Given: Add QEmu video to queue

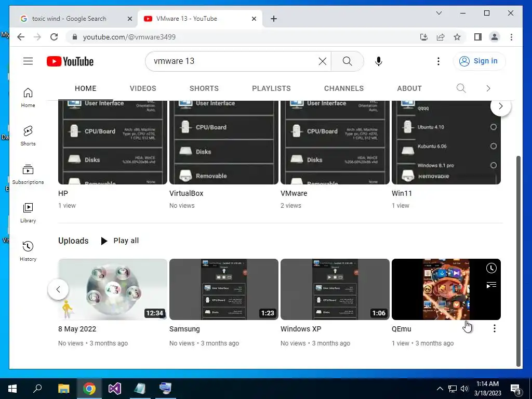Looking at the screenshot, I should [491, 285].
